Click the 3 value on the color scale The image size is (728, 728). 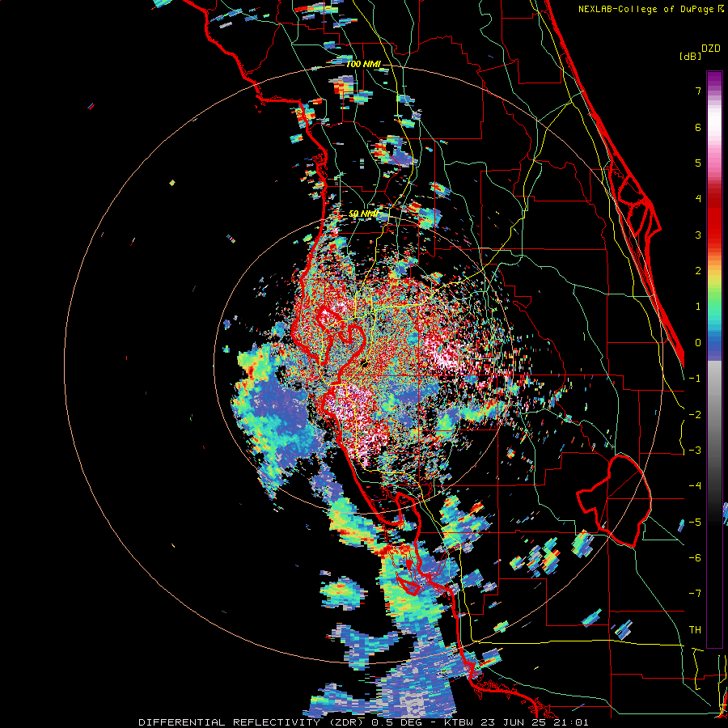click(x=698, y=235)
